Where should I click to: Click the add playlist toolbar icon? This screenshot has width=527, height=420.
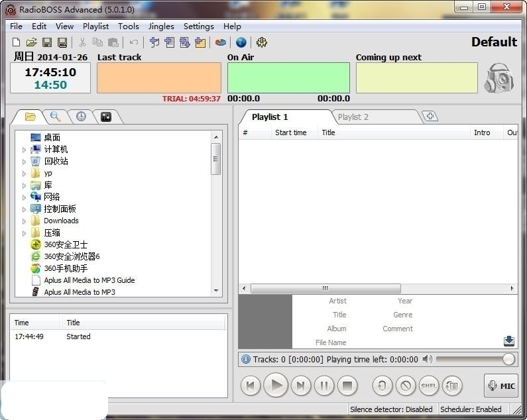click(170, 42)
